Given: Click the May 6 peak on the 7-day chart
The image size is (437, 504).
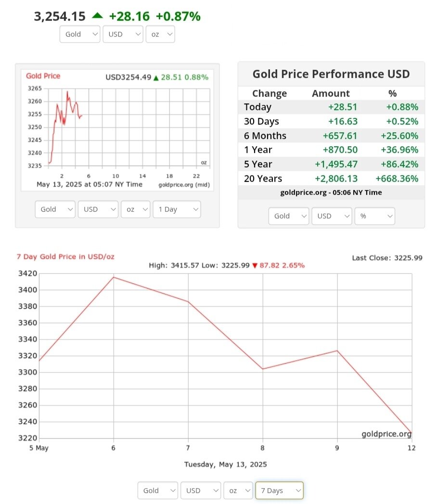Looking at the screenshot, I should (x=114, y=277).
